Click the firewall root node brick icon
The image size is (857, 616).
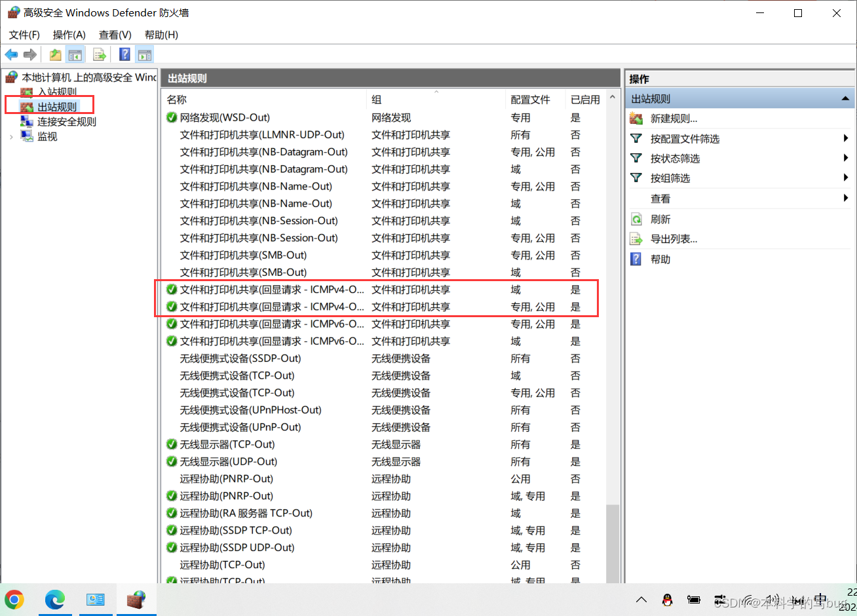pyautogui.click(x=12, y=77)
